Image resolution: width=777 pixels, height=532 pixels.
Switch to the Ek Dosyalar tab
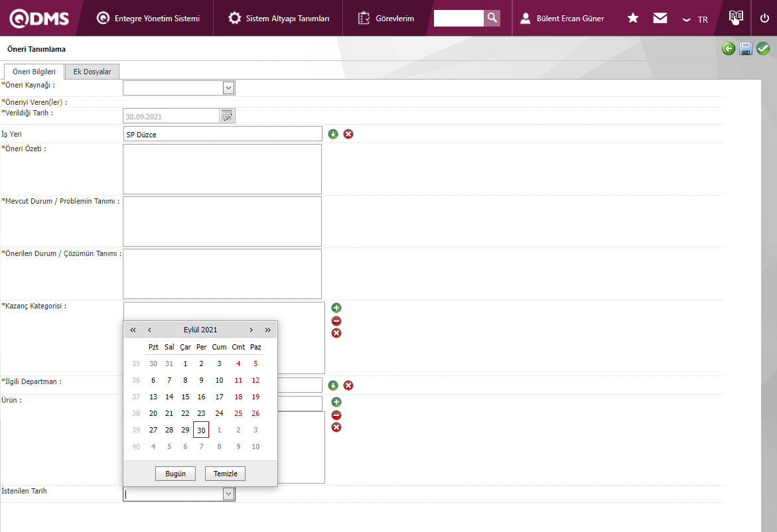point(92,72)
